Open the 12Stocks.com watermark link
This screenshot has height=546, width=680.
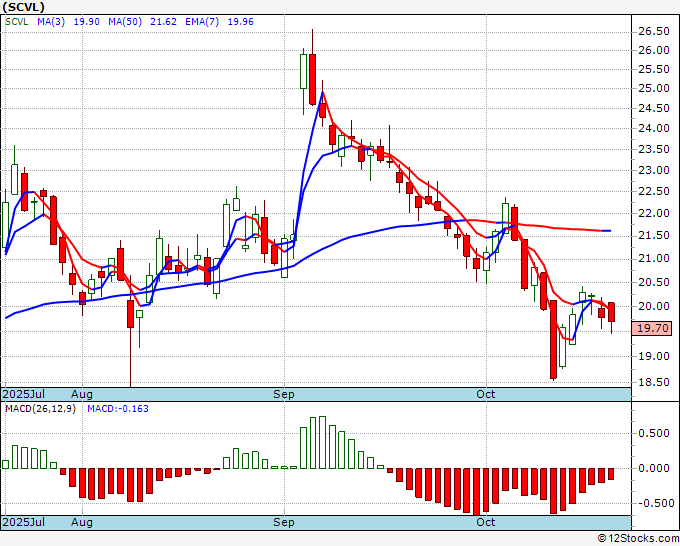pos(636,538)
